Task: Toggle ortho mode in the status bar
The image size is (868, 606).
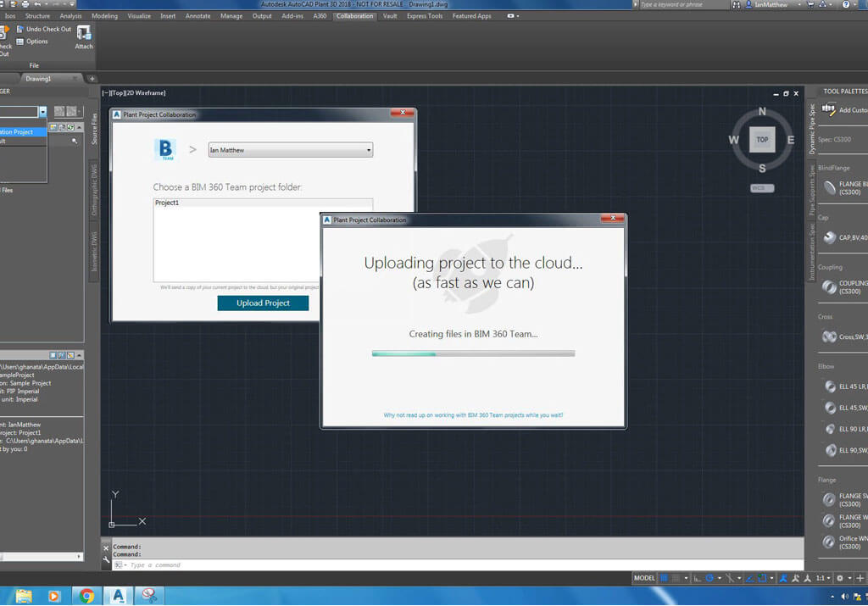Action: click(698, 578)
